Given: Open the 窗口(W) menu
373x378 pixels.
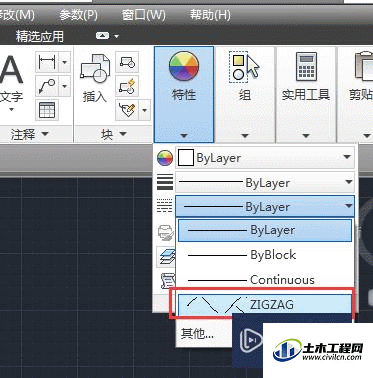Looking at the screenshot, I should (x=143, y=15).
